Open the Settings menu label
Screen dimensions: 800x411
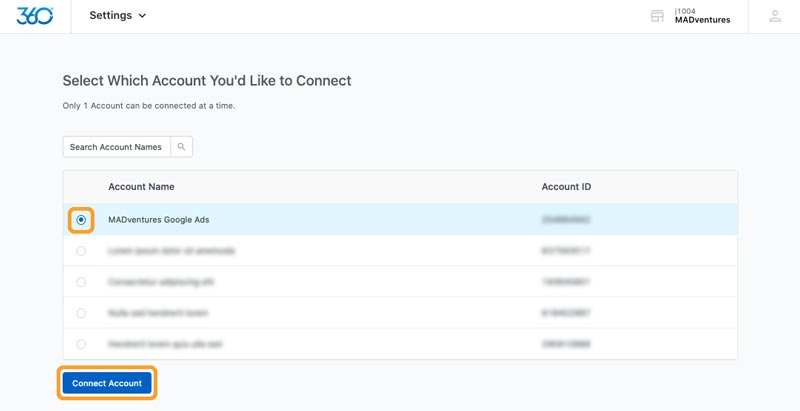pyautogui.click(x=111, y=15)
